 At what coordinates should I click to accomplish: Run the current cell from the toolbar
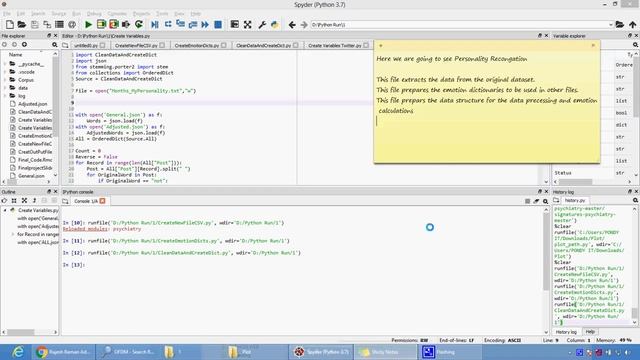[x=101, y=24]
